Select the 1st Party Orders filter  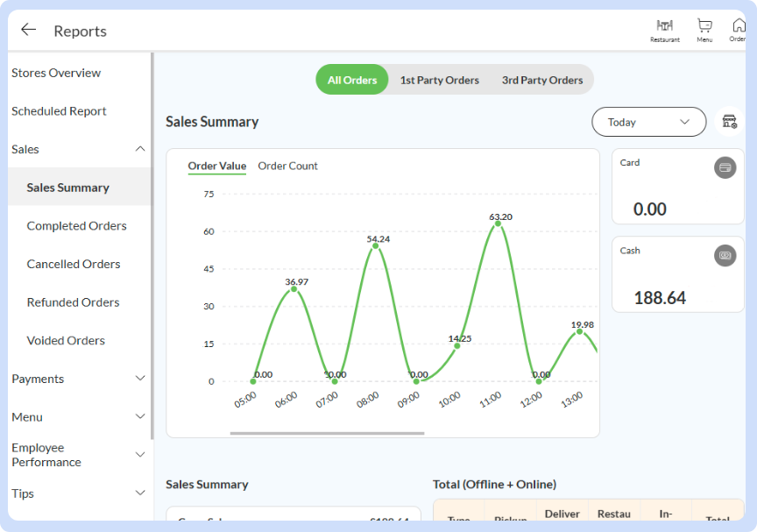439,80
